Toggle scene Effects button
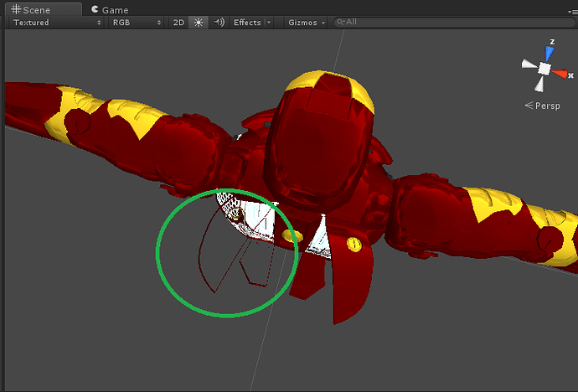This screenshot has width=578, height=392. [247, 23]
